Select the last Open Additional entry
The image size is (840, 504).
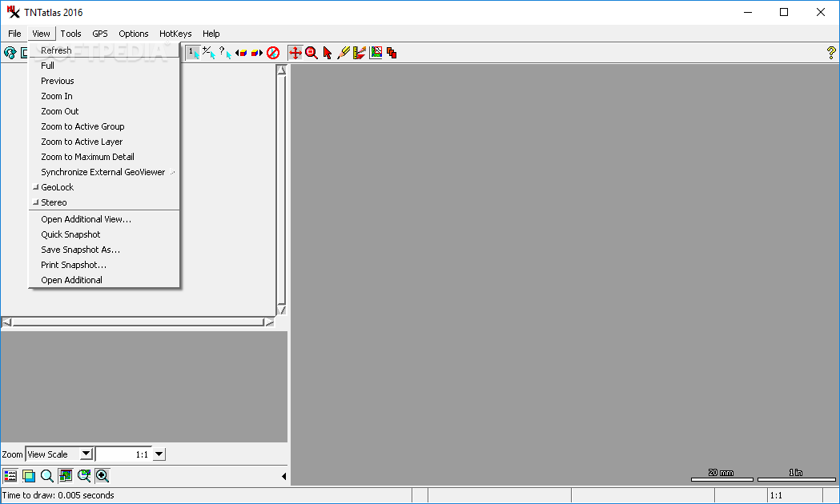[104, 280]
